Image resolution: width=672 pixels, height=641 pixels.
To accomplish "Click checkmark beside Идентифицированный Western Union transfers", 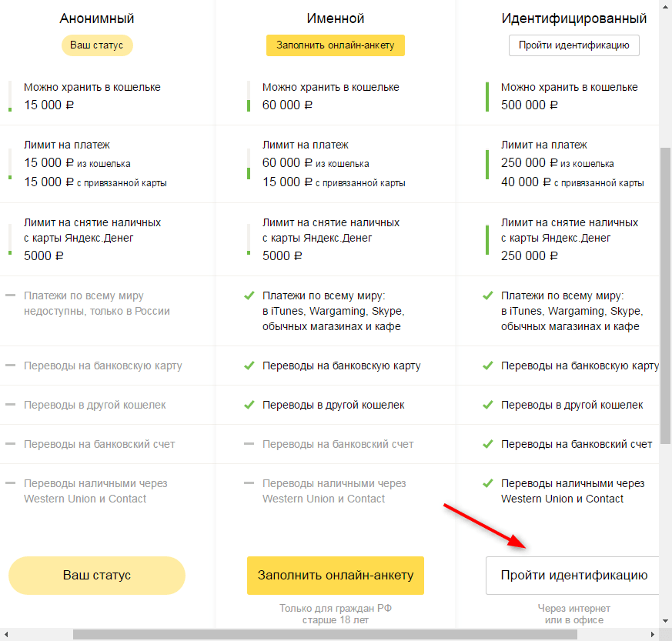I will coord(487,483).
